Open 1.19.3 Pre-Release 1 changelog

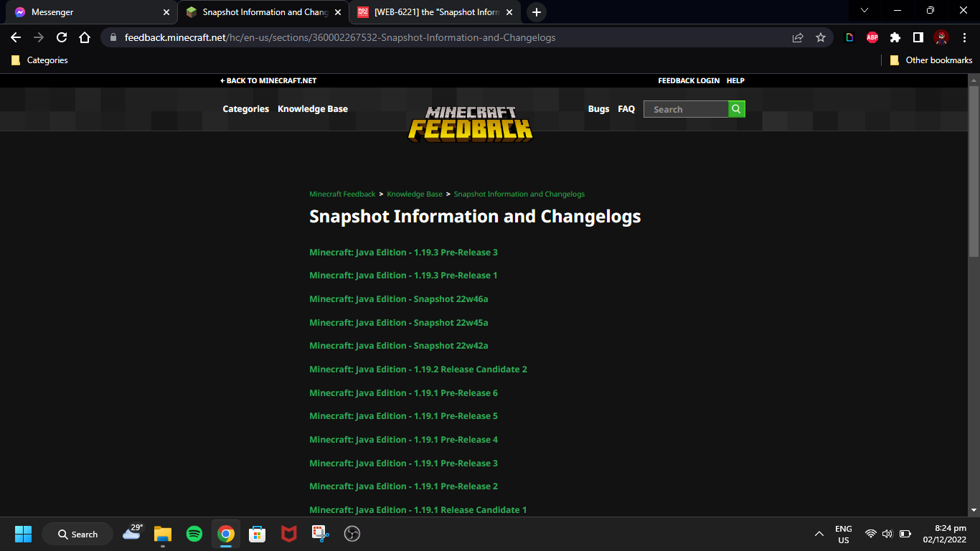(x=403, y=275)
